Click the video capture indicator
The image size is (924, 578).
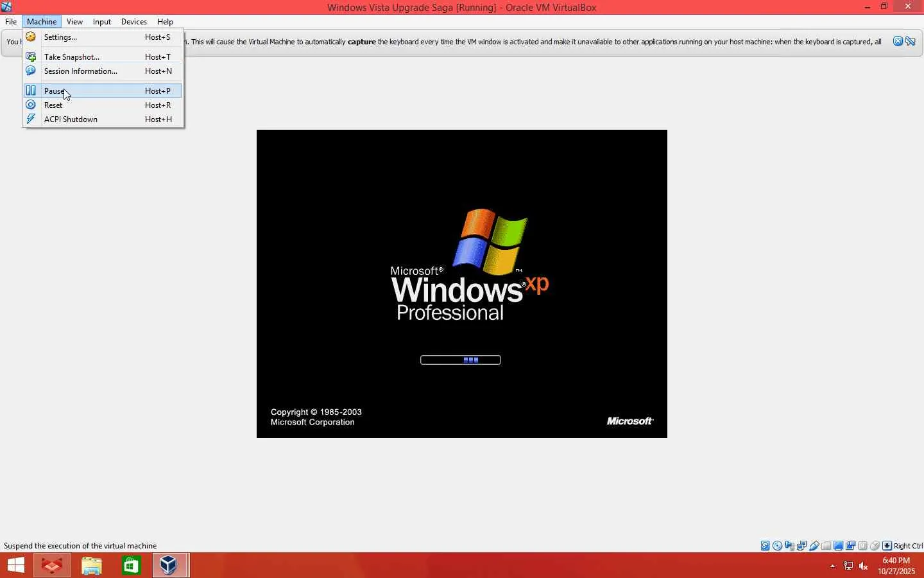pos(851,546)
